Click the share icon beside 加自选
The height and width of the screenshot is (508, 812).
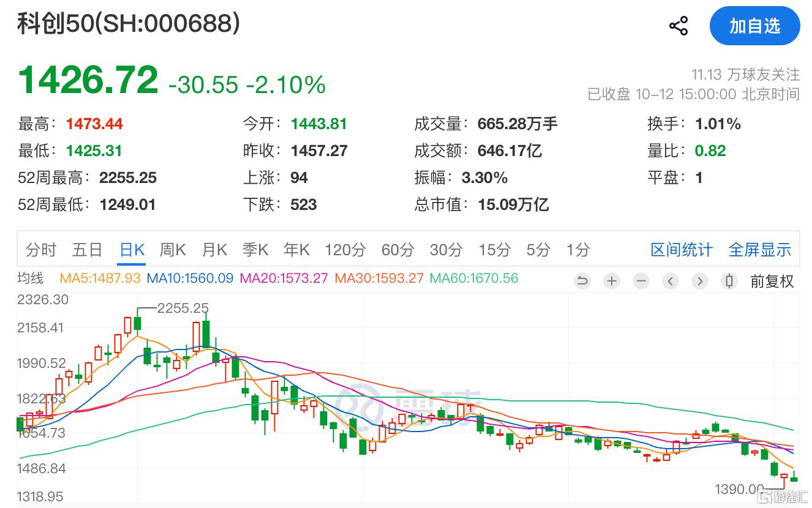click(x=679, y=26)
